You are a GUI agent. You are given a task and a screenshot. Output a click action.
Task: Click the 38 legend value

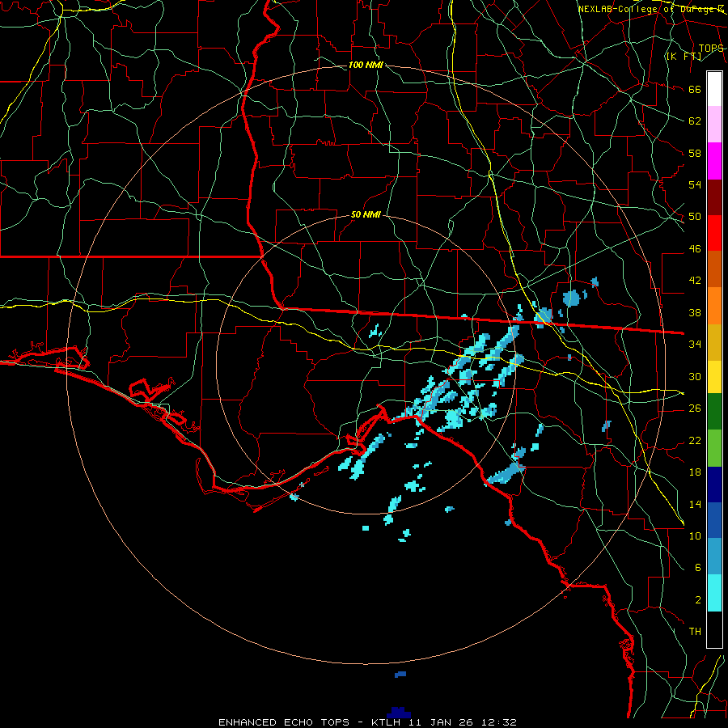click(x=695, y=312)
